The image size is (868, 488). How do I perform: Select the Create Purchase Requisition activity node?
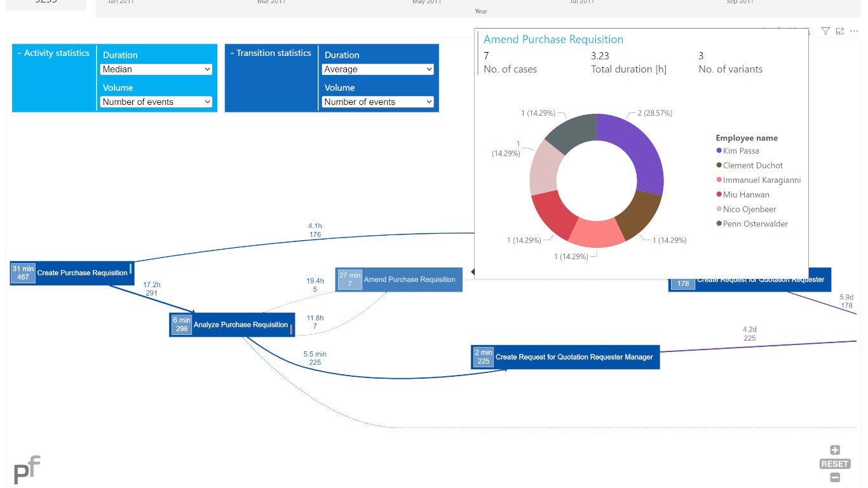72,273
